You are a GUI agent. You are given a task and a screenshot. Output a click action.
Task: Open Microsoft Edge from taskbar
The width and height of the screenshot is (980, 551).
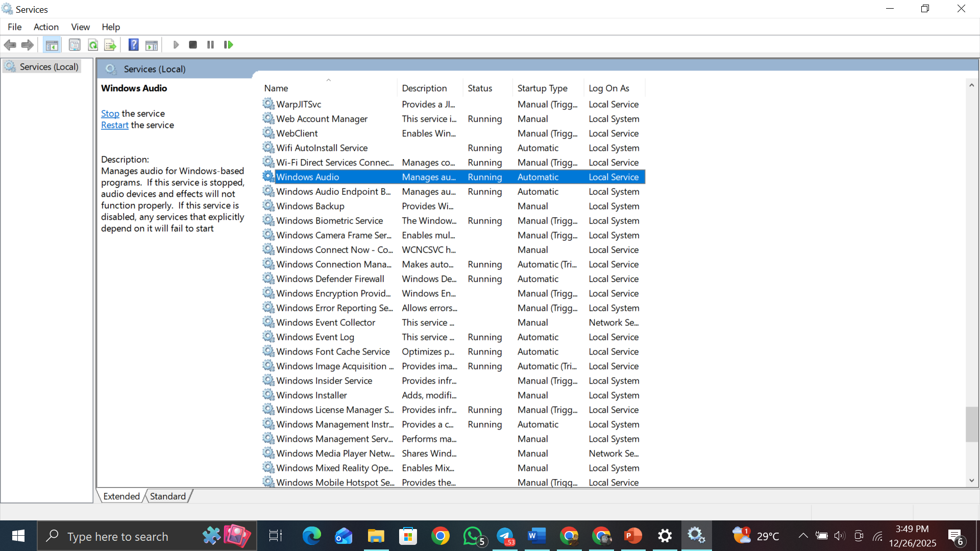[311, 536]
